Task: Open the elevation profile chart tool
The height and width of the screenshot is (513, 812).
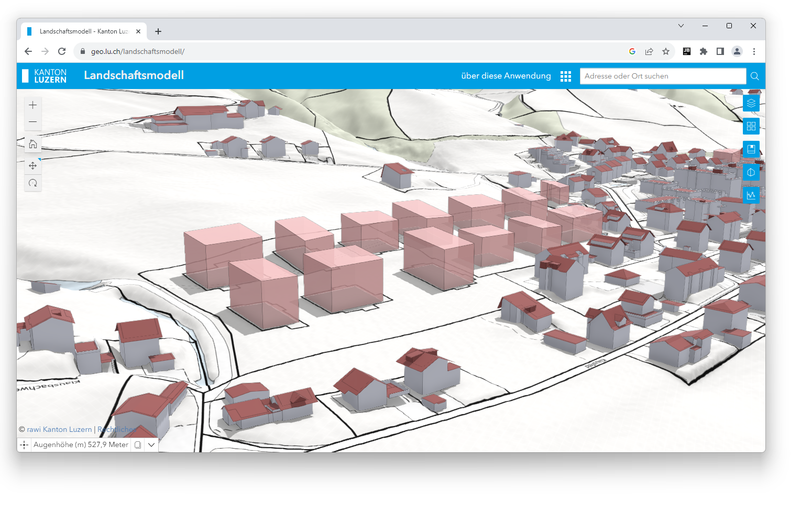Action: 751,195
